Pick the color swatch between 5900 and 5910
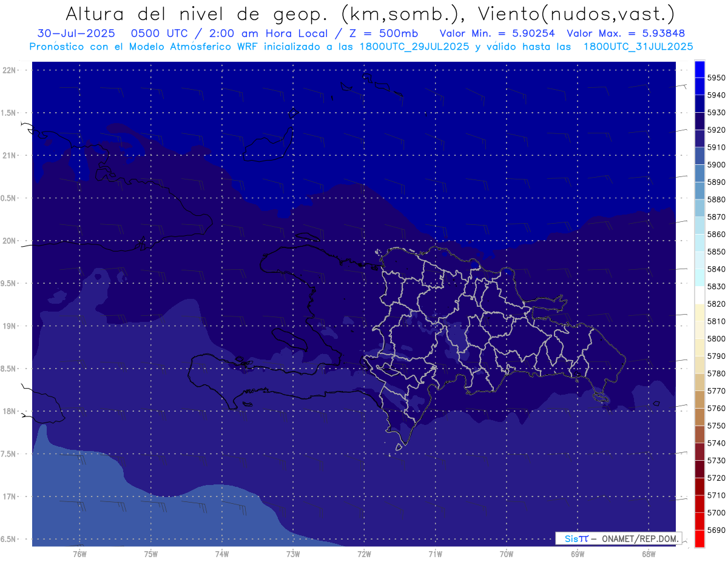Screen dimensions: 728x562 click(x=699, y=156)
